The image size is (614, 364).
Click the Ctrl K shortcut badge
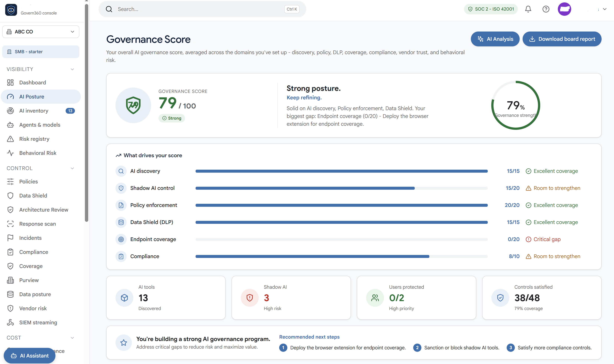[x=292, y=9]
